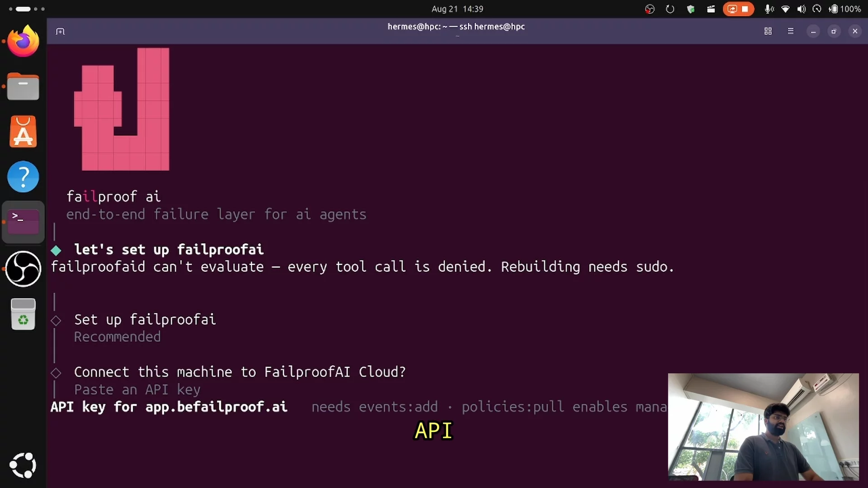Screen dimensions: 868x488
Task: Click the 'Set up failproofai' step
Action: [x=145, y=319]
